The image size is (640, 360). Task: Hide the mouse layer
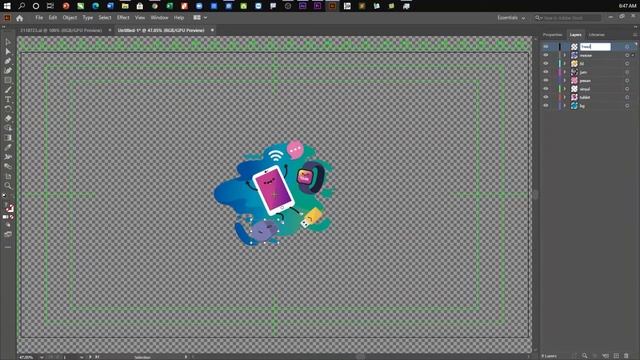point(546,55)
